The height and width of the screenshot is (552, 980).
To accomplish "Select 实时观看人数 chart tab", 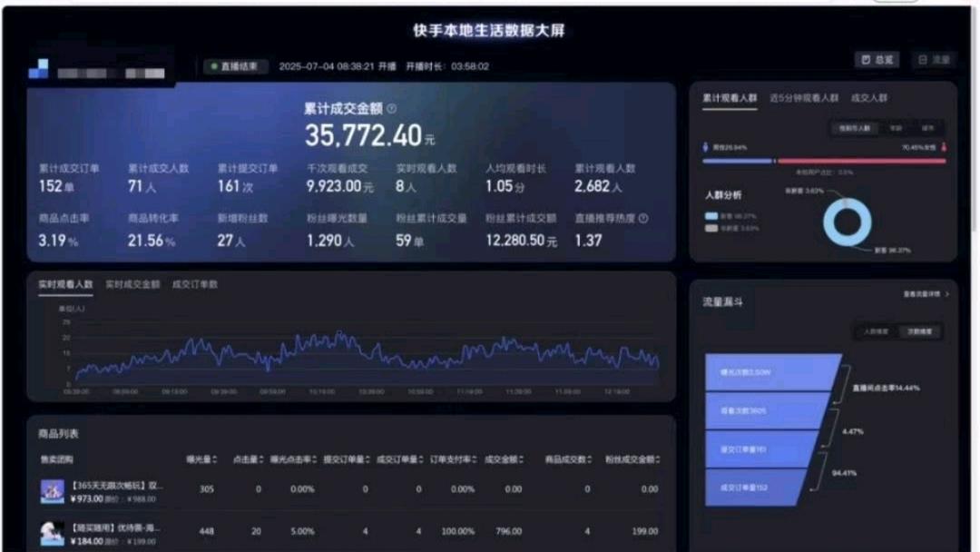I will pos(65,284).
